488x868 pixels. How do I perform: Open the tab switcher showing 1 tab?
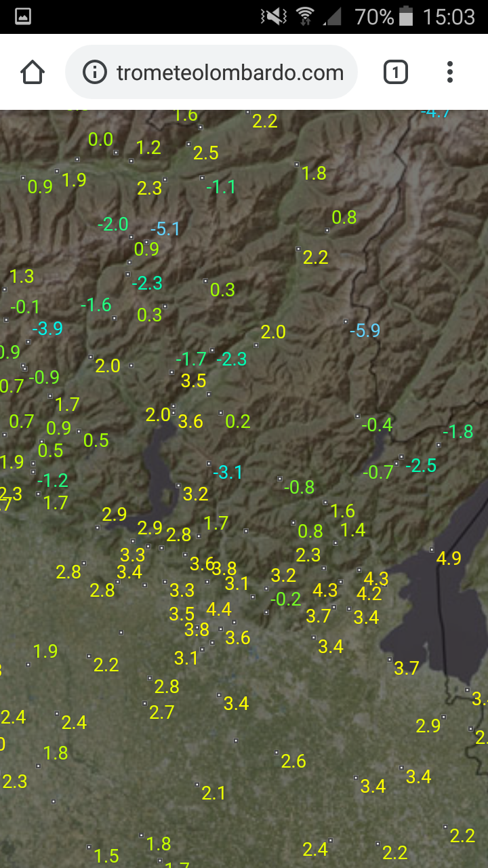pyautogui.click(x=396, y=72)
